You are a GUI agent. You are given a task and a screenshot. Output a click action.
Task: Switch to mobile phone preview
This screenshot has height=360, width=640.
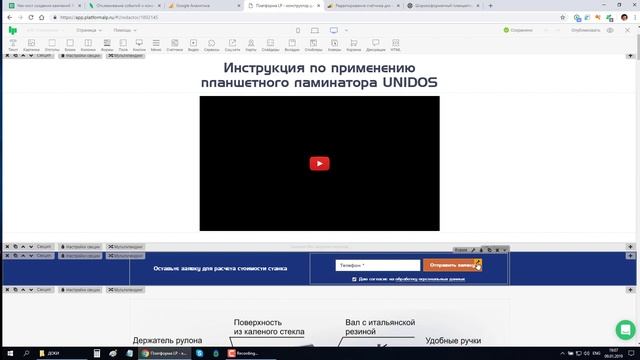pos(298,30)
